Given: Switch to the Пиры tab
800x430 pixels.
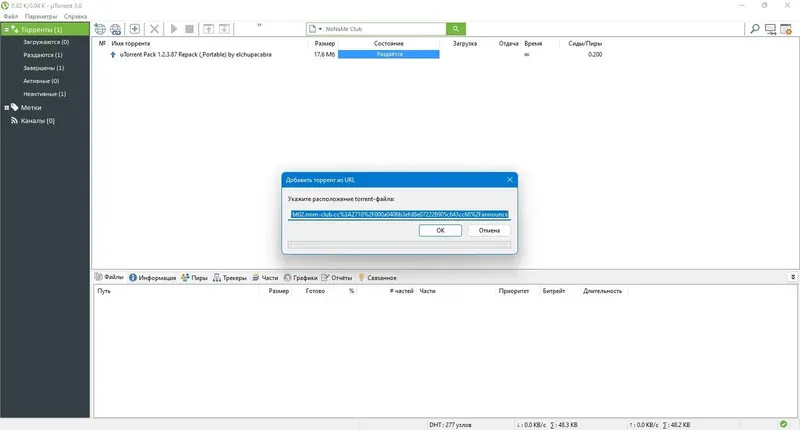Looking at the screenshot, I should pos(194,277).
